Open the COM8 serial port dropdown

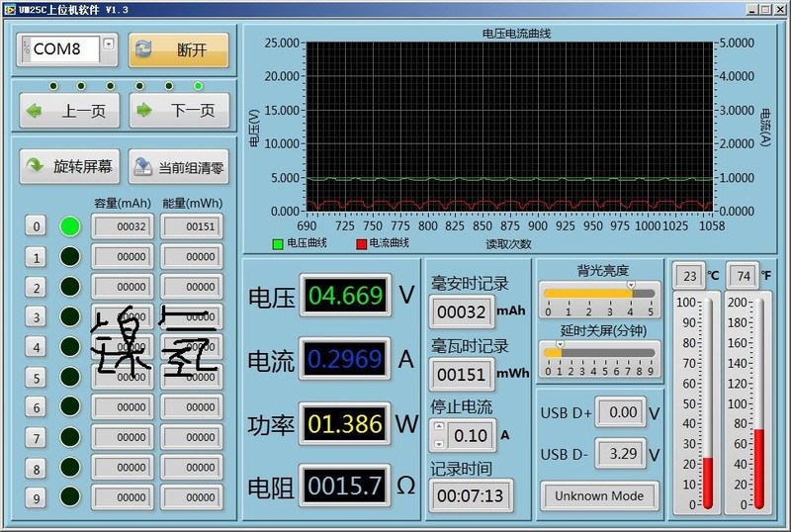click(x=108, y=44)
